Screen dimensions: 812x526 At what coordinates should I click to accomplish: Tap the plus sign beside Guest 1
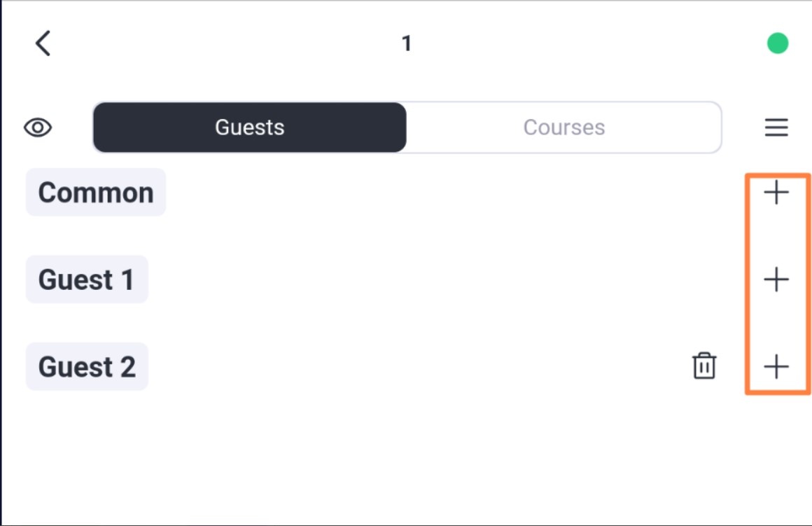tap(776, 280)
